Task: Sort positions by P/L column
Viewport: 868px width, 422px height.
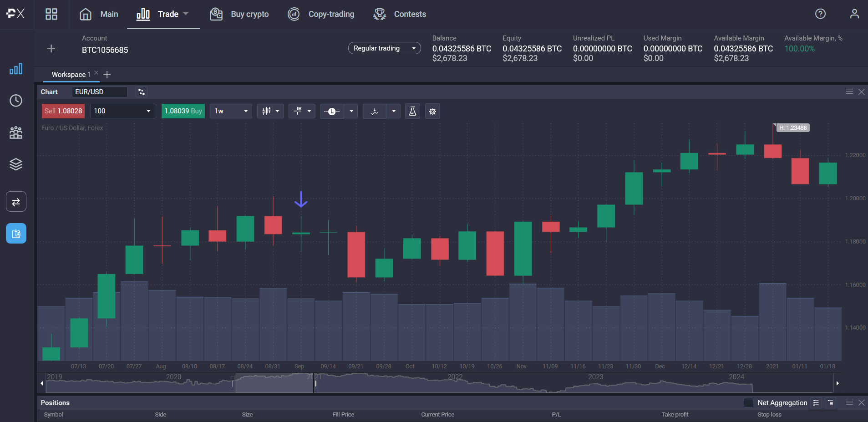Action: [556, 415]
